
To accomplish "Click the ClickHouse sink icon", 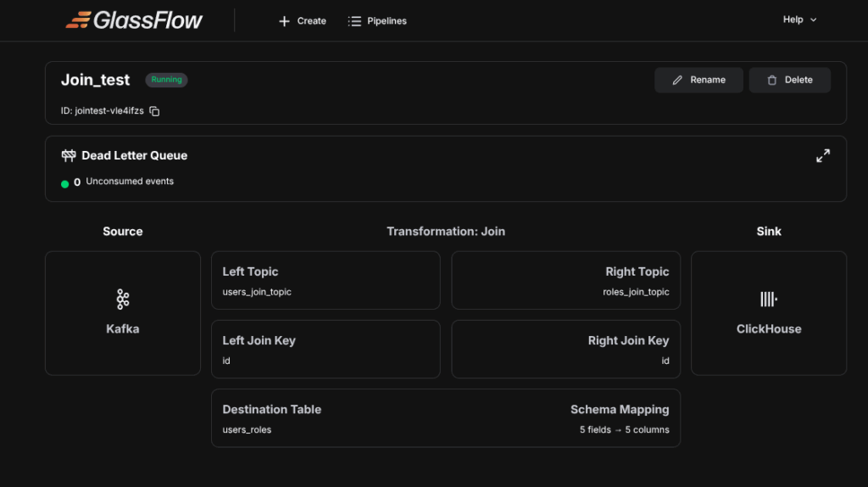I will click(x=768, y=299).
